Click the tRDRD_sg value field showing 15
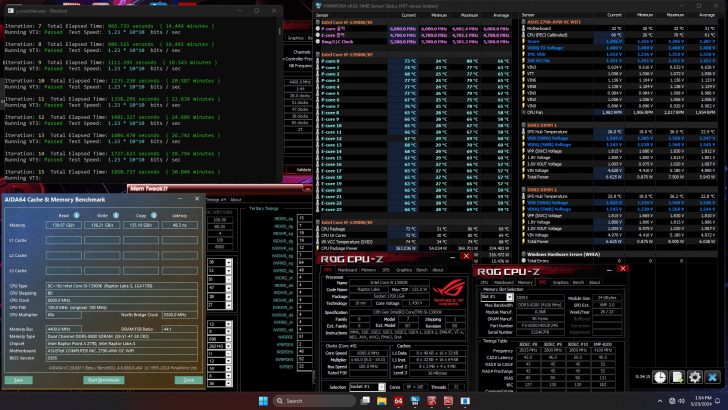728x410 pixels. (x=304, y=218)
